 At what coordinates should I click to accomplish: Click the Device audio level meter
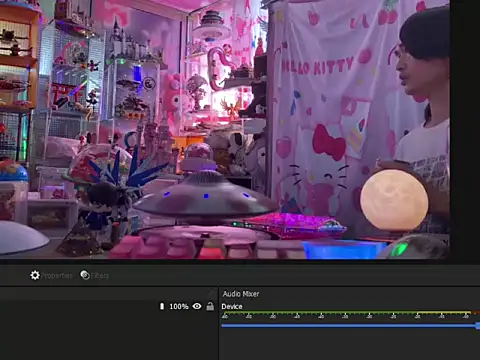pyautogui.click(x=351, y=313)
